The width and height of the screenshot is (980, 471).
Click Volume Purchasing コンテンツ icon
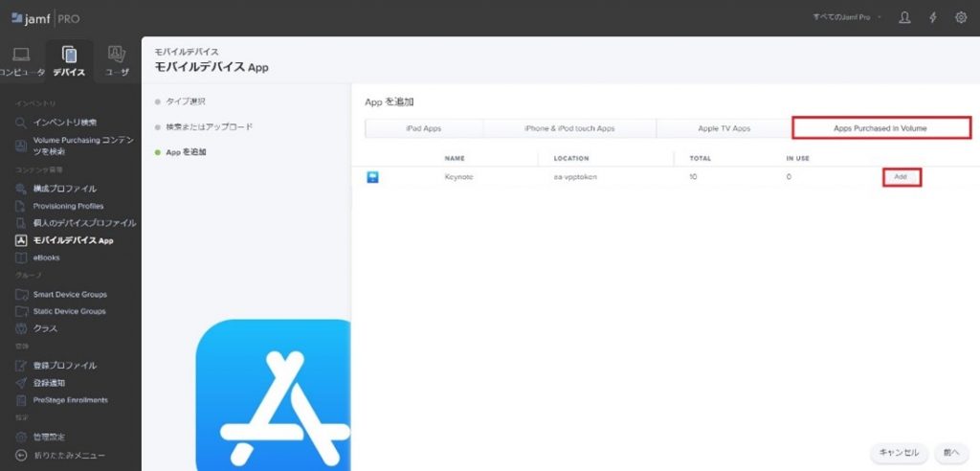pos(21,146)
